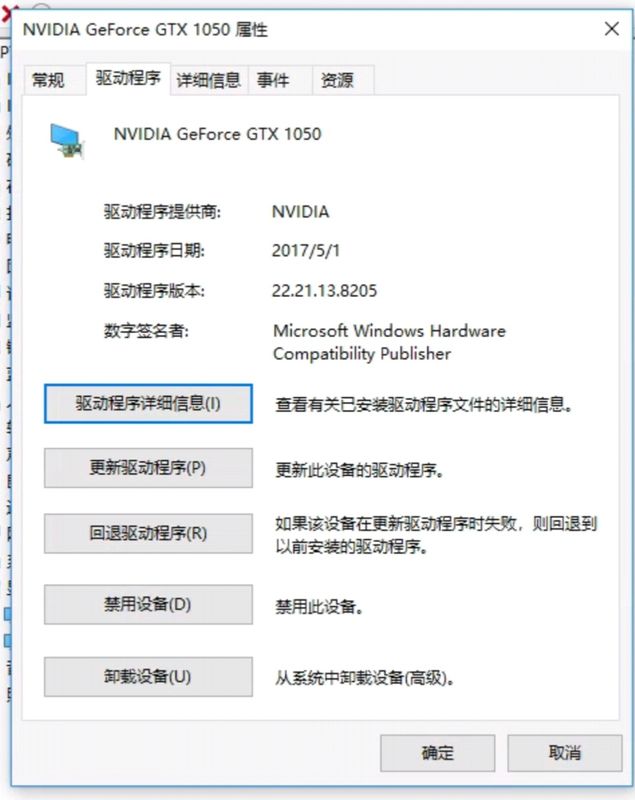Select the 驱动程序 tab
The width and height of the screenshot is (635, 800).
pos(128,78)
